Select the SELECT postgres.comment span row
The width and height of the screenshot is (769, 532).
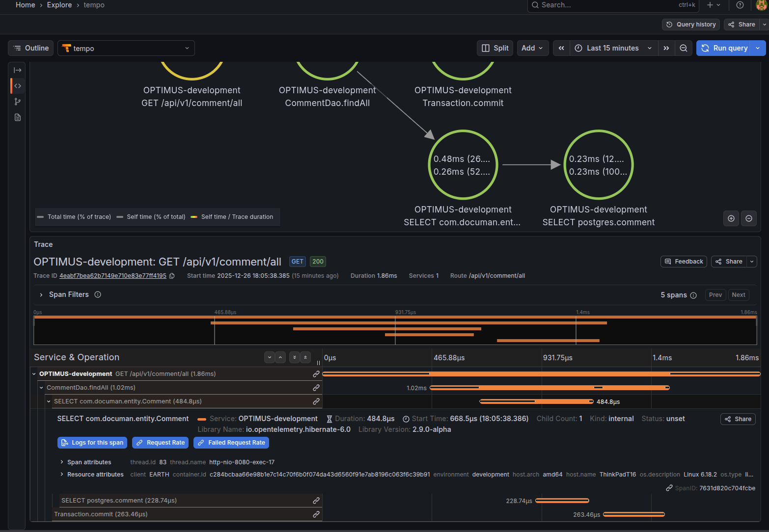pos(119,501)
